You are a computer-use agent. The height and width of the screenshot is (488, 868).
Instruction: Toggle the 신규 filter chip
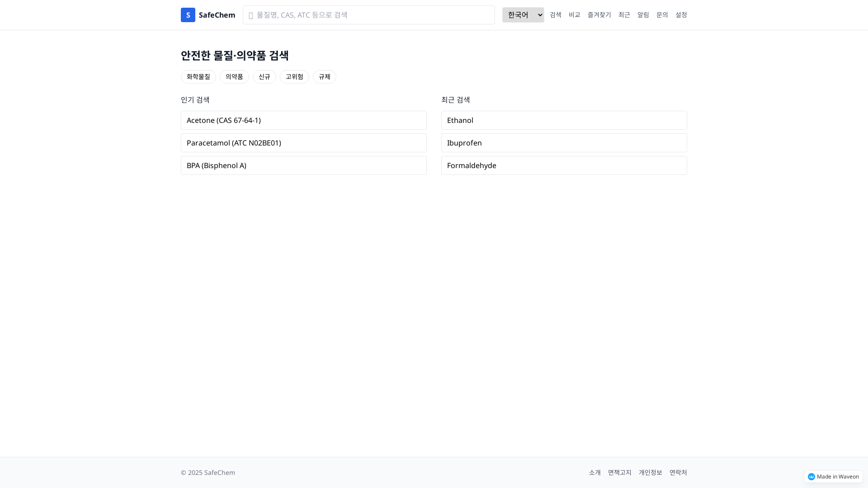(264, 76)
